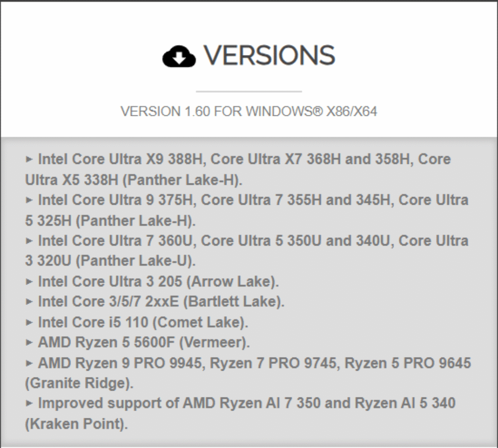Click the arrow bullet before Intel Core Ultra 9 375H

(x=29, y=200)
